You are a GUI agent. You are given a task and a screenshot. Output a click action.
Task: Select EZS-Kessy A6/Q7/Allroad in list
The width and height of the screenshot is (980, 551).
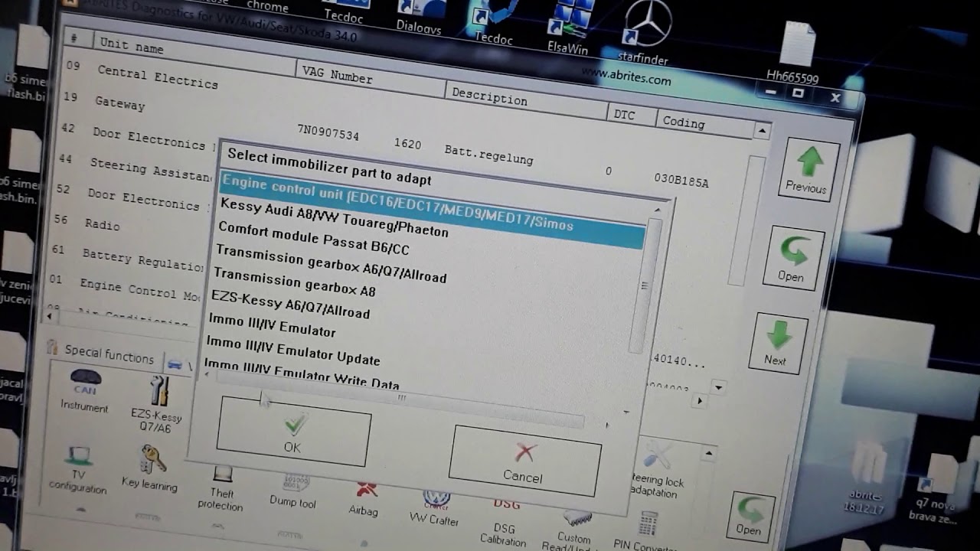[x=290, y=304]
